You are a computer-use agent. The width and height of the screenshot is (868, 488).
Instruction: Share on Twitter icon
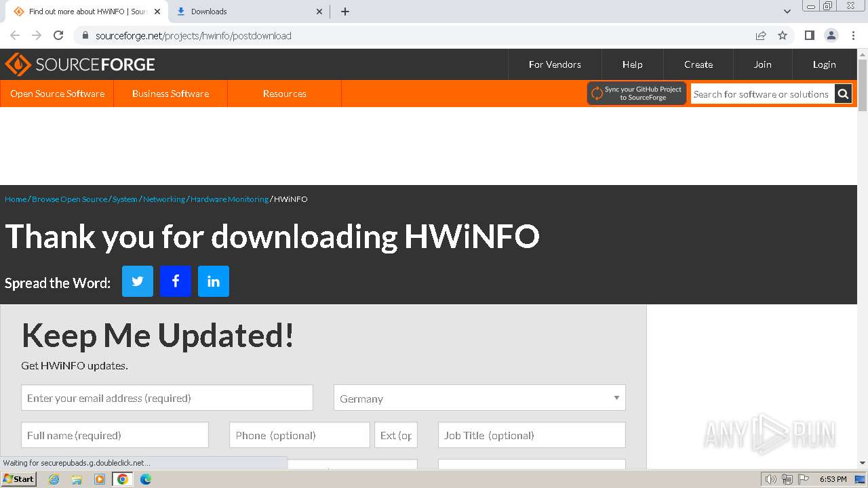point(138,281)
